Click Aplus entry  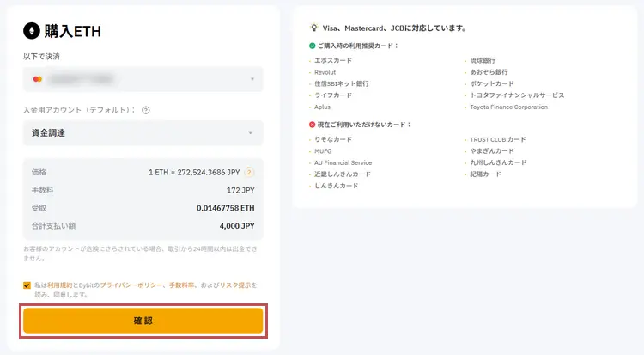(322, 107)
